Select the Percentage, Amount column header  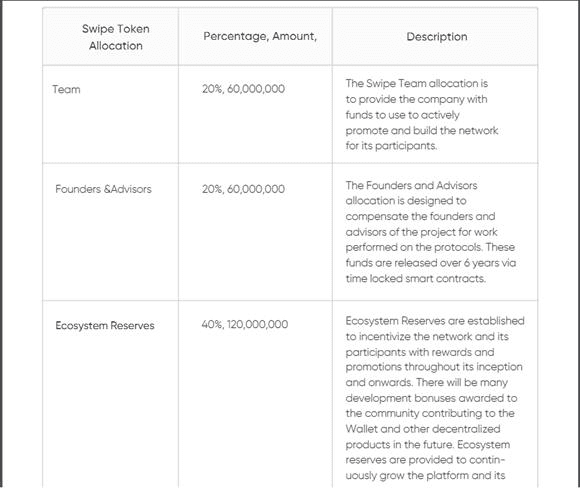tap(260, 36)
